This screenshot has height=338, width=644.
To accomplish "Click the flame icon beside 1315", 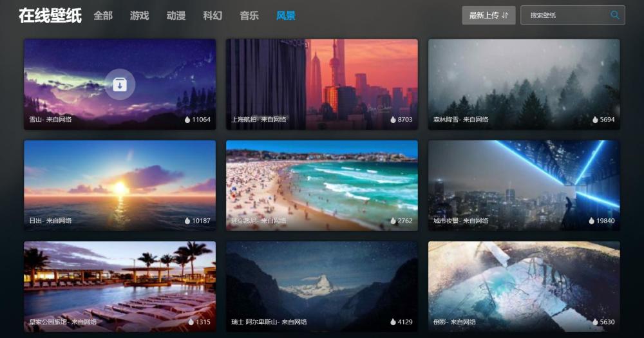I will click(x=191, y=322).
